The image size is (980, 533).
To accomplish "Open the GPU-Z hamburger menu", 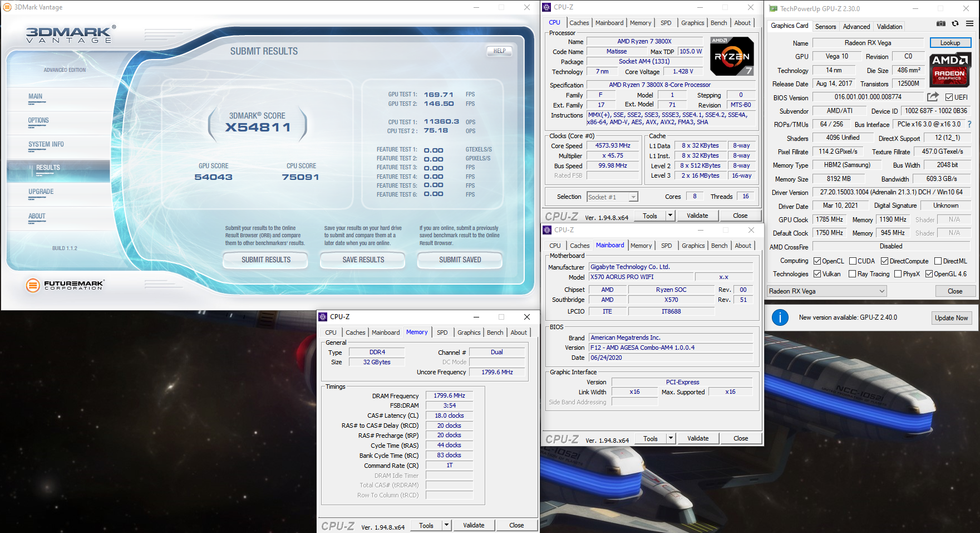I will pos(969,23).
